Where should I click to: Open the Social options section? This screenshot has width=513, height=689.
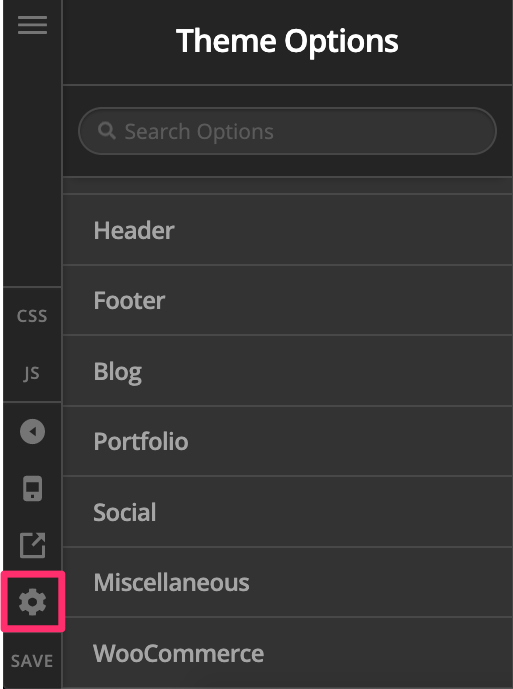287,511
